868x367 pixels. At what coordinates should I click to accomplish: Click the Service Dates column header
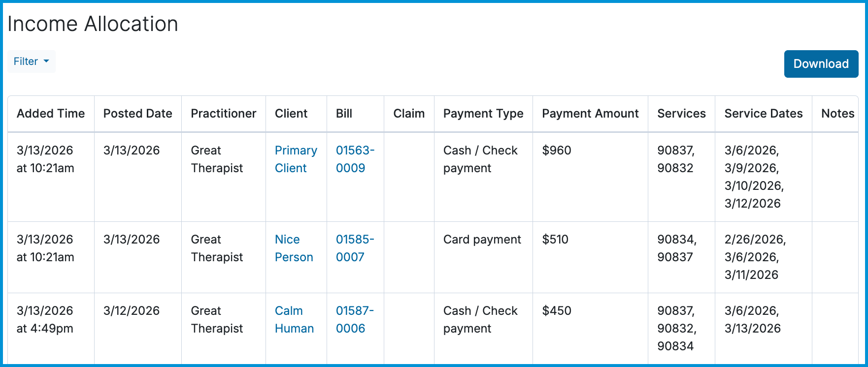[764, 113]
